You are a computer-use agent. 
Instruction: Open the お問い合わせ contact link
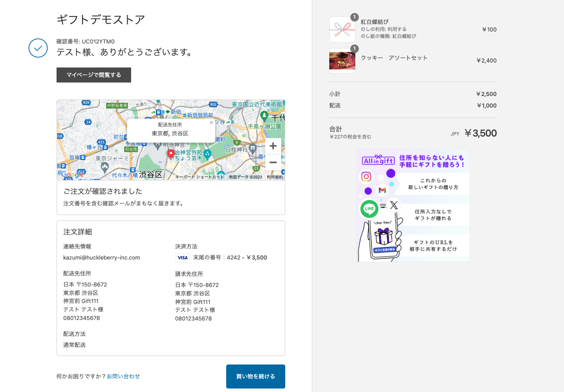(x=123, y=376)
